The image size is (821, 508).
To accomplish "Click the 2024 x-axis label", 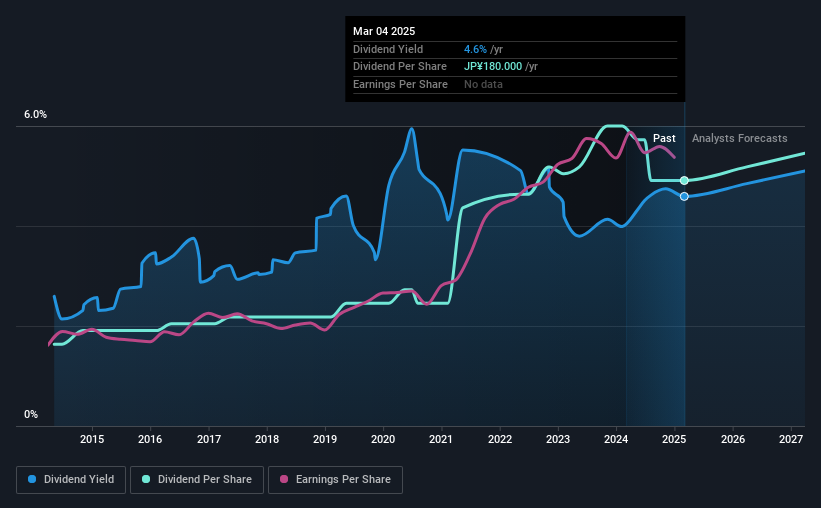I will click(616, 439).
